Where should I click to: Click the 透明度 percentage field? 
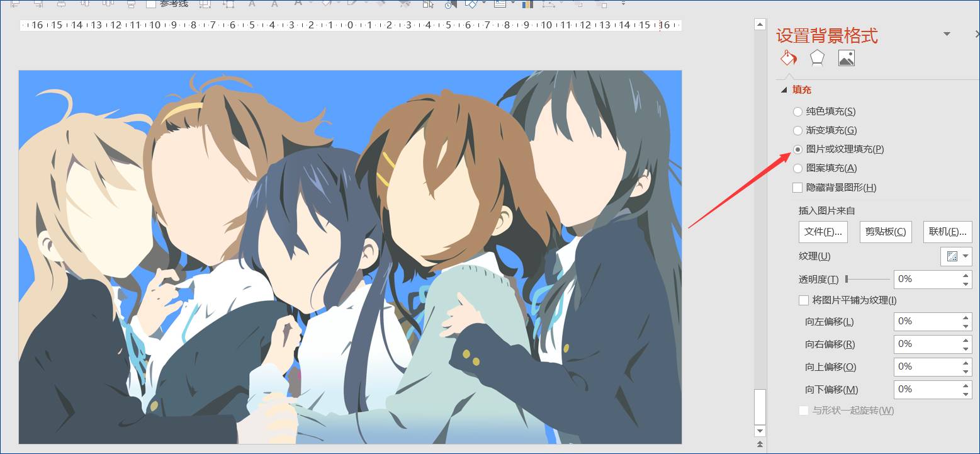pos(927,279)
